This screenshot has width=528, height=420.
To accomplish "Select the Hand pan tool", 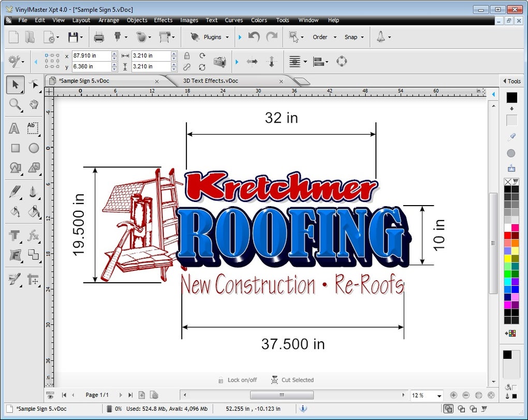I will coord(34,105).
